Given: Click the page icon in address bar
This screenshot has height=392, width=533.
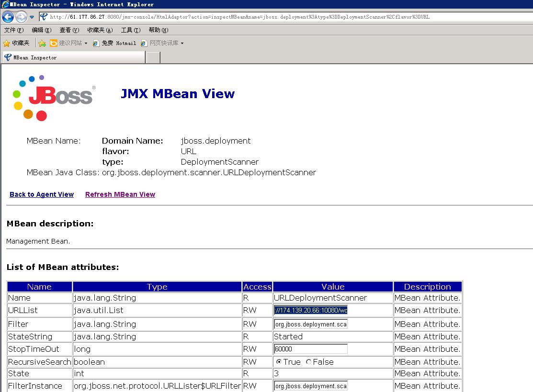Looking at the screenshot, I should 44,17.
